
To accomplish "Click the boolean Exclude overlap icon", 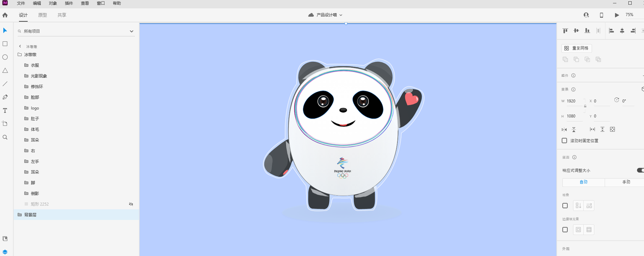I will pyautogui.click(x=598, y=59).
